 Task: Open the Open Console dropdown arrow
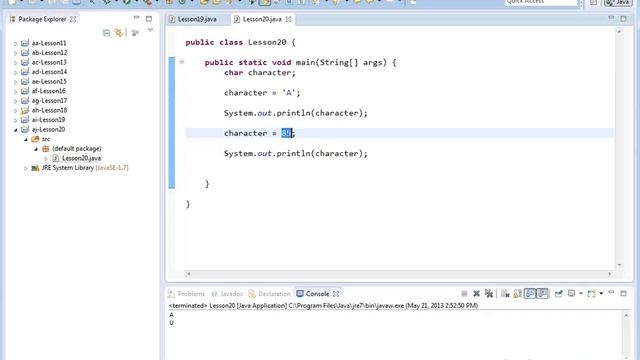(601, 293)
